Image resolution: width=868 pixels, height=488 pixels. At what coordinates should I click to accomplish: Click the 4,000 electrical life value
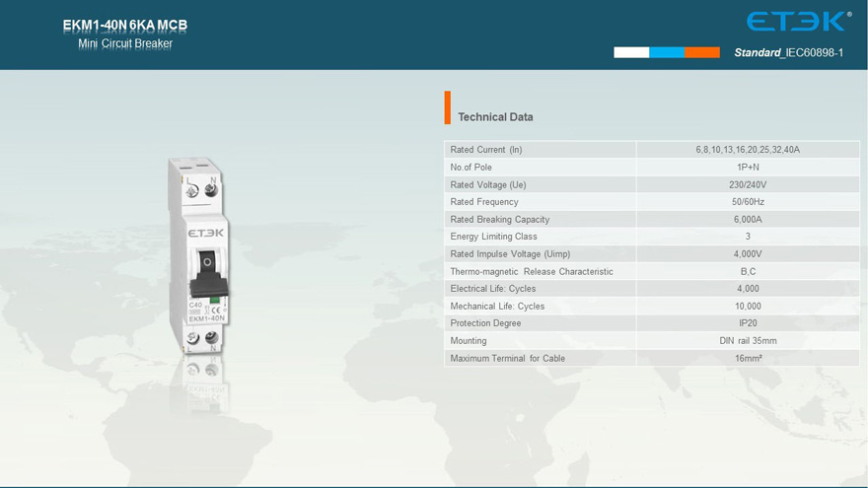748,288
